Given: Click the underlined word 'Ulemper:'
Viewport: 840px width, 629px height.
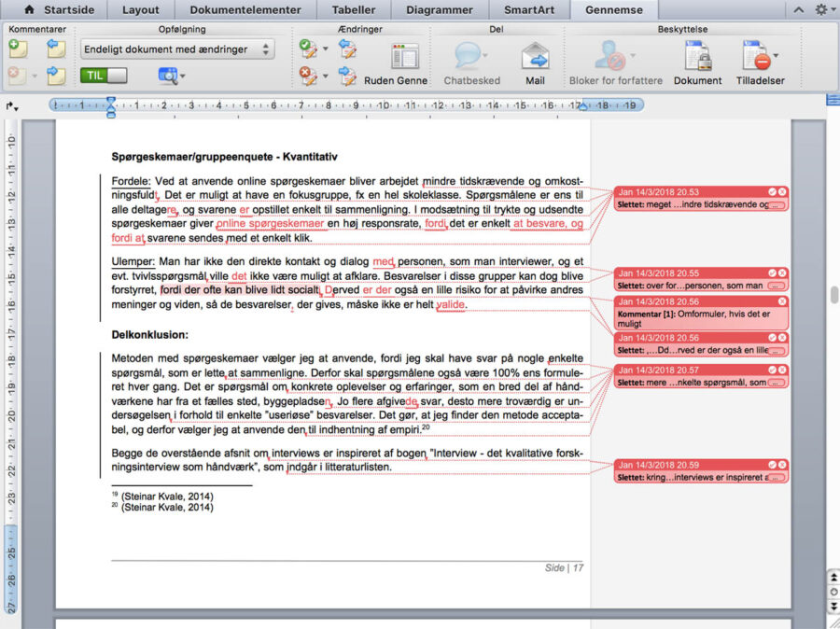Looking at the screenshot, I should pyautogui.click(x=133, y=262).
